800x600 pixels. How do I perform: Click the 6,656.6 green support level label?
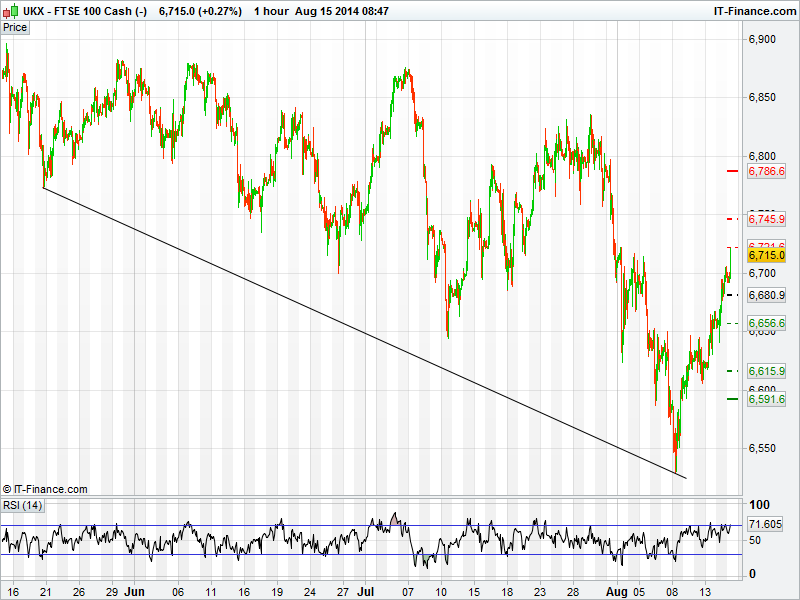pyautogui.click(x=765, y=323)
